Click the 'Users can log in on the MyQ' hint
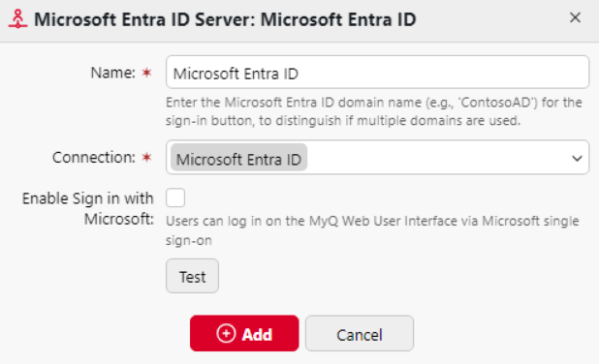The height and width of the screenshot is (364, 599). pos(372,230)
